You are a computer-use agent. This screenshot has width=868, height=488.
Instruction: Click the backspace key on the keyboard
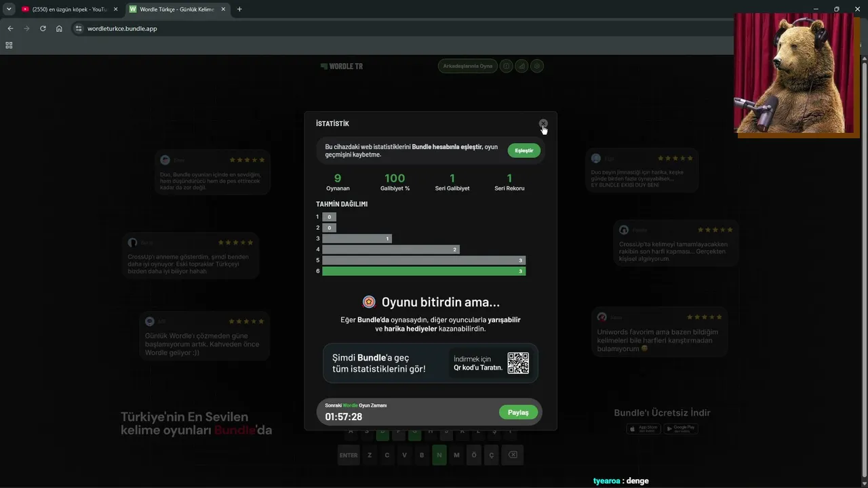(513, 455)
